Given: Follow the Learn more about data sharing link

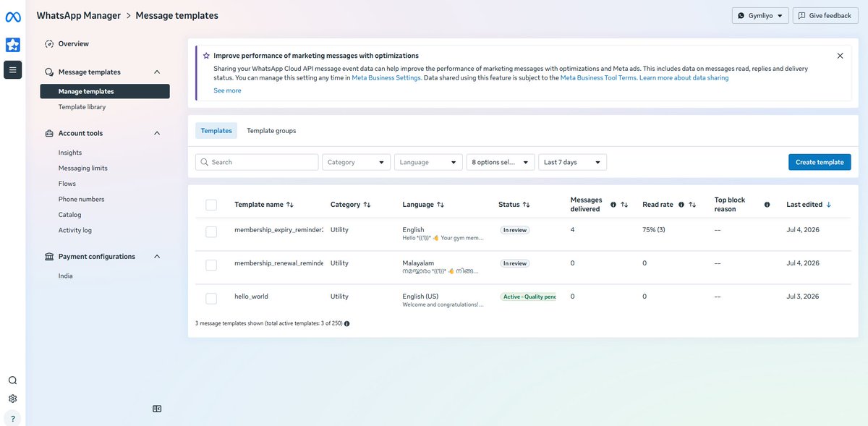Looking at the screenshot, I should pos(684,77).
